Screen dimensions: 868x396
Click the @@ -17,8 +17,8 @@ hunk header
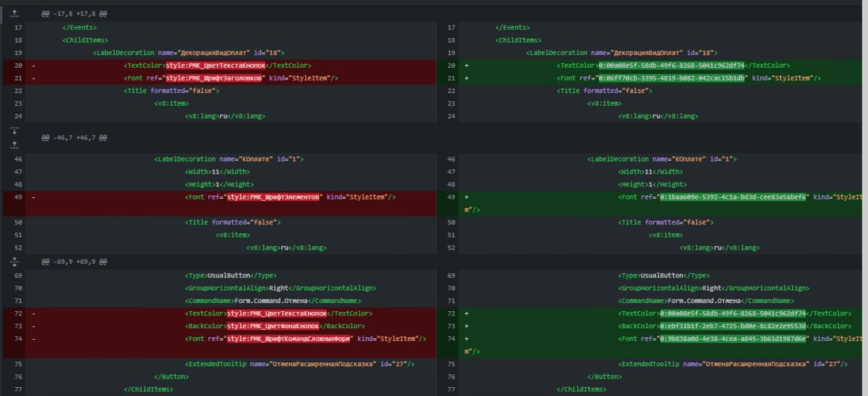tap(74, 14)
